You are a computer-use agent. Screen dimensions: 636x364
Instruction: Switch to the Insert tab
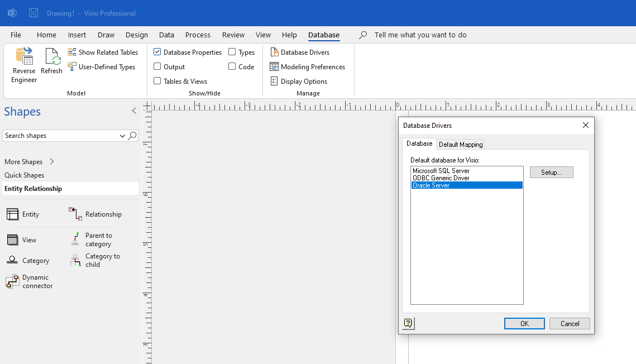pyautogui.click(x=77, y=35)
